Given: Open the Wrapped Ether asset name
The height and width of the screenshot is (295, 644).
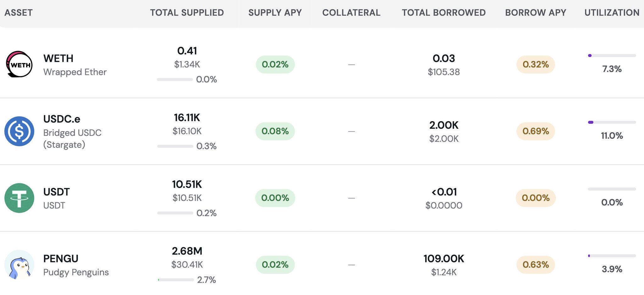Looking at the screenshot, I should (x=75, y=72).
